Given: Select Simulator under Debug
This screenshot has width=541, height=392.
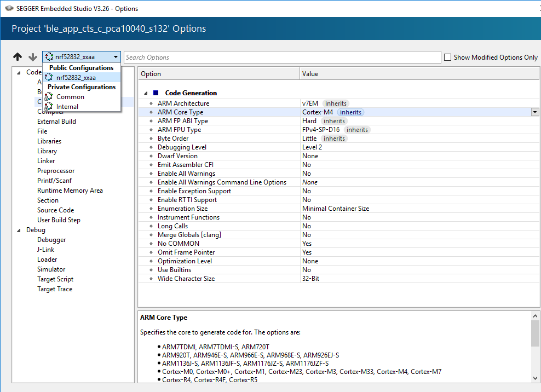Looking at the screenshot, I should point(51,269).
